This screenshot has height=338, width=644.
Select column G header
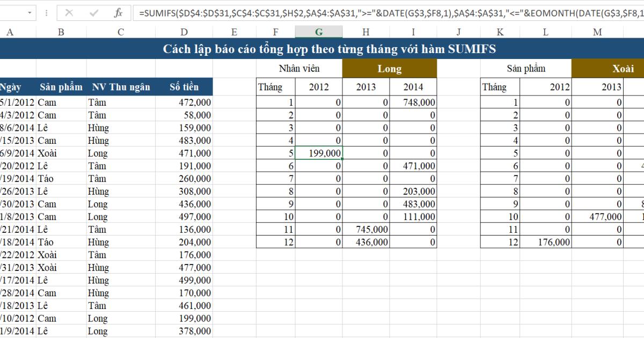coord(319,32)
